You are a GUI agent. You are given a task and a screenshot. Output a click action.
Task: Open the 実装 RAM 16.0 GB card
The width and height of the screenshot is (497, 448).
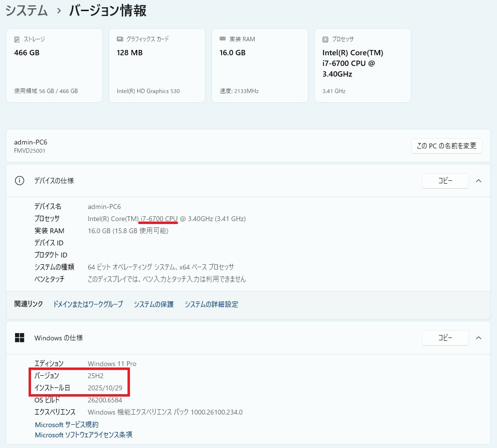click(x=260, y=65)
